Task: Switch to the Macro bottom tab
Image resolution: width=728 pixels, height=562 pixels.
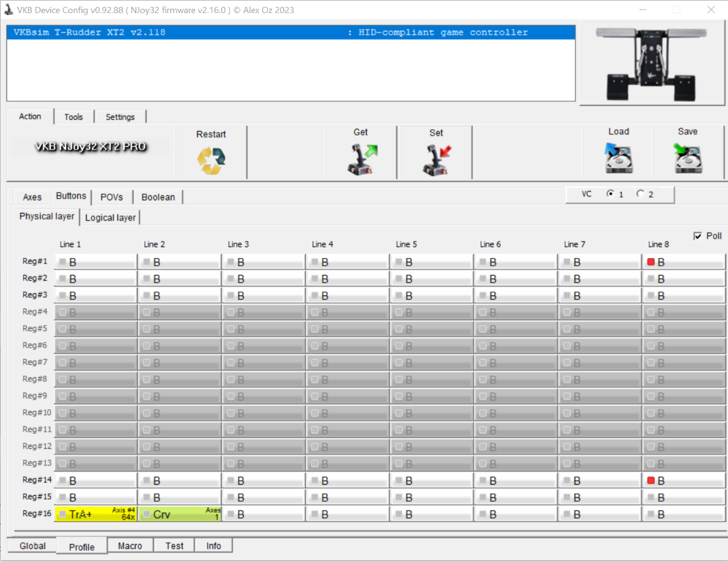Action: (x=130, y=546)
